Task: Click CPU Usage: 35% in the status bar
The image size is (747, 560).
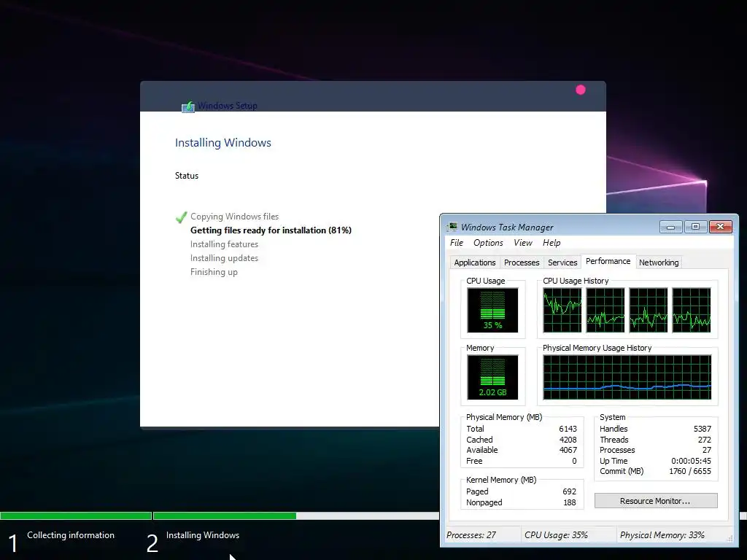Action: pos(556,535)
